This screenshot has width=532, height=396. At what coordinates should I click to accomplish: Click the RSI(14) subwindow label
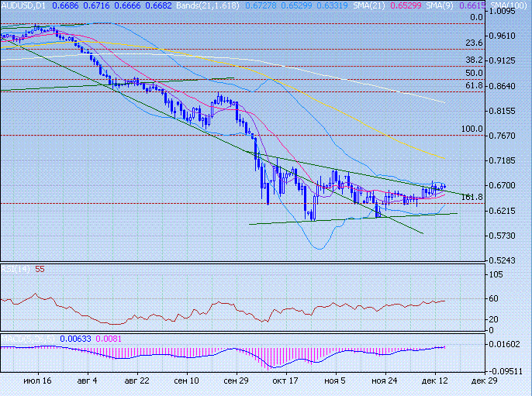pos(16,269)
